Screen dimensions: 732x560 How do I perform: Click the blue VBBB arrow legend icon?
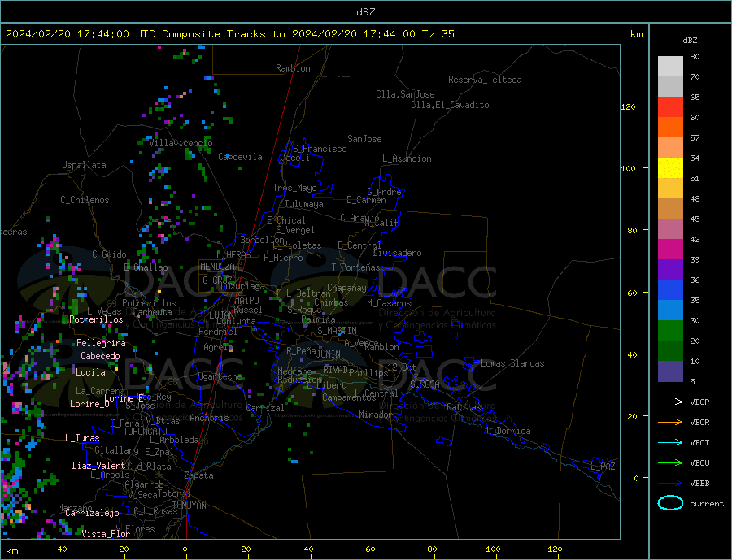[670, 483]
